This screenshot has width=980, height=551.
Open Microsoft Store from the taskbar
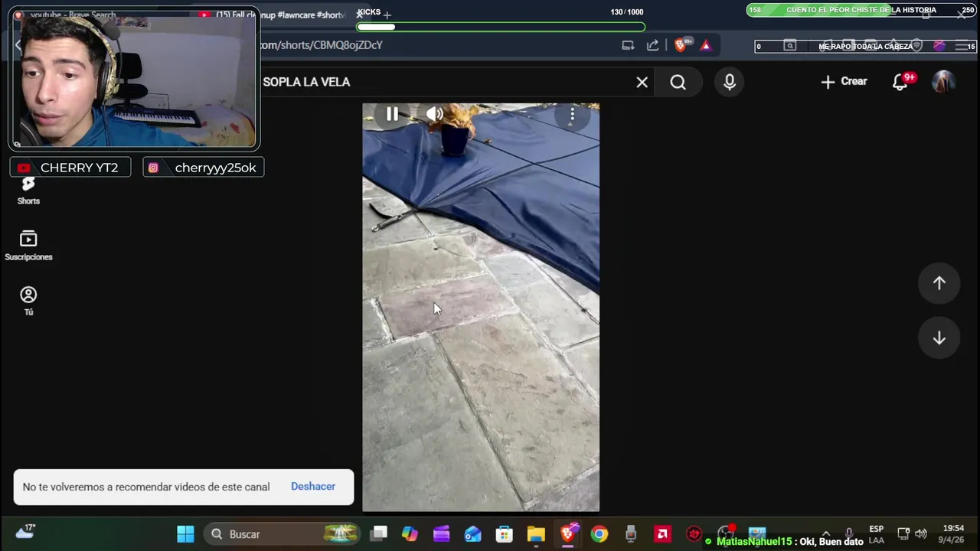tap(504, 534)
